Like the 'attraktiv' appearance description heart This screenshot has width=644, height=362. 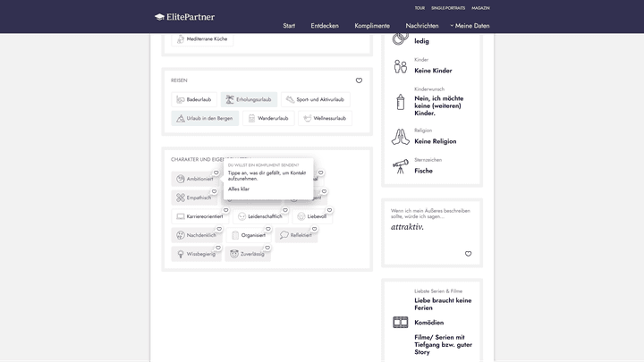(468, 254)
